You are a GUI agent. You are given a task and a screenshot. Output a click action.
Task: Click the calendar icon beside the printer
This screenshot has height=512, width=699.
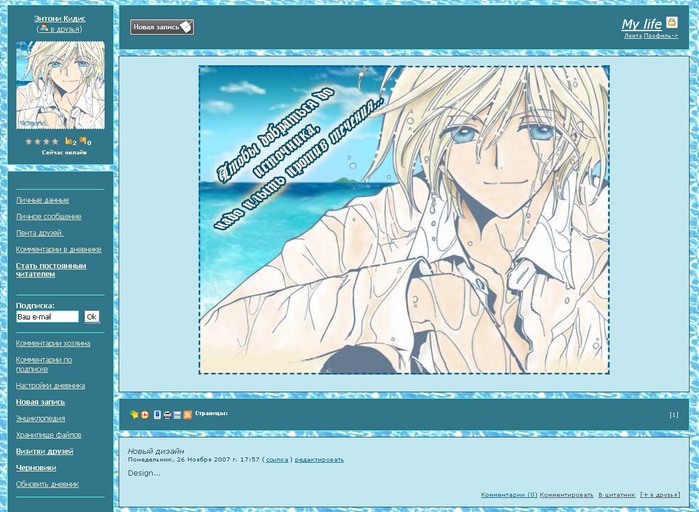coord(177,415)
